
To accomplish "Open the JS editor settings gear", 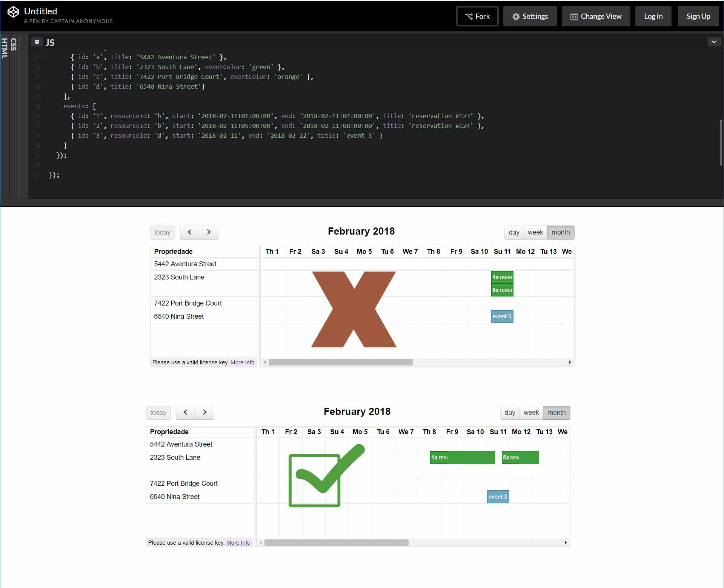I will click(x=37, y=42).
